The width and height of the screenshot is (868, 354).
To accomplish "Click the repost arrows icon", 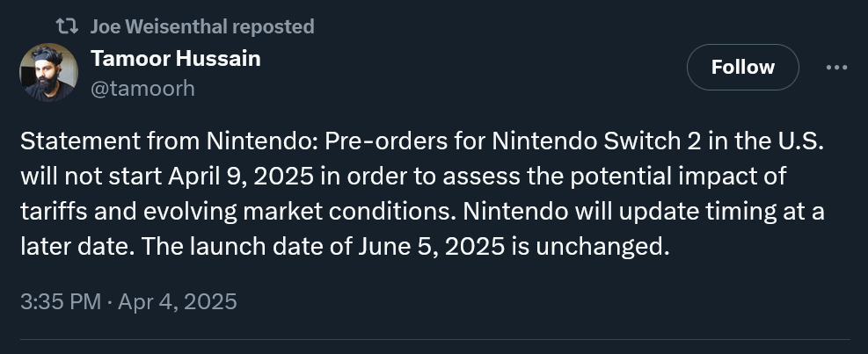I will coord(67,26).
